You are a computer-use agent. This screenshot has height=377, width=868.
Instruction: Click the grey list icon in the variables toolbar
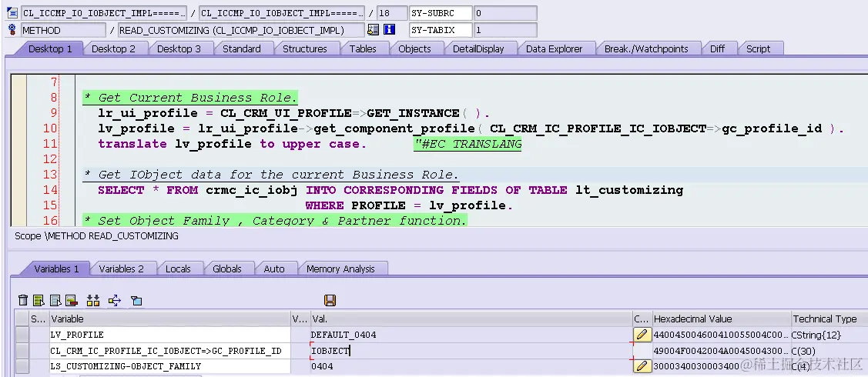coord(55,300)
